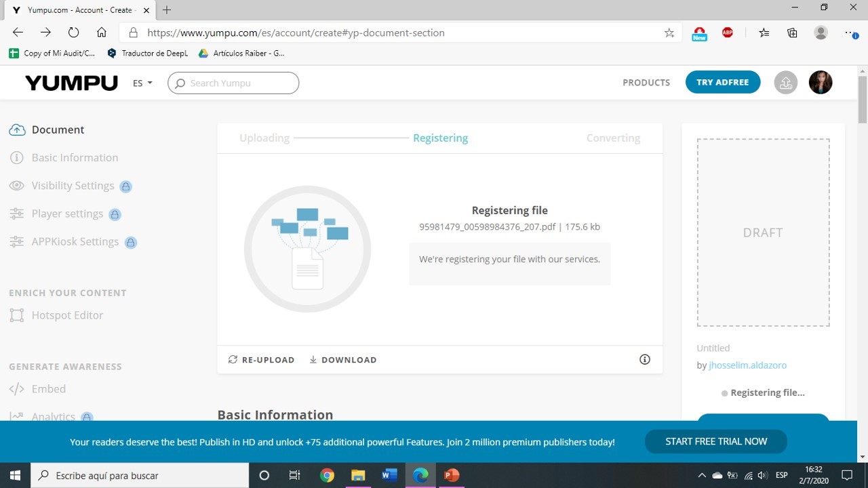This screenshot has width=868, height=488.
Task: Click RE-UPLOAD below the file panel
Action: (262, 360)
